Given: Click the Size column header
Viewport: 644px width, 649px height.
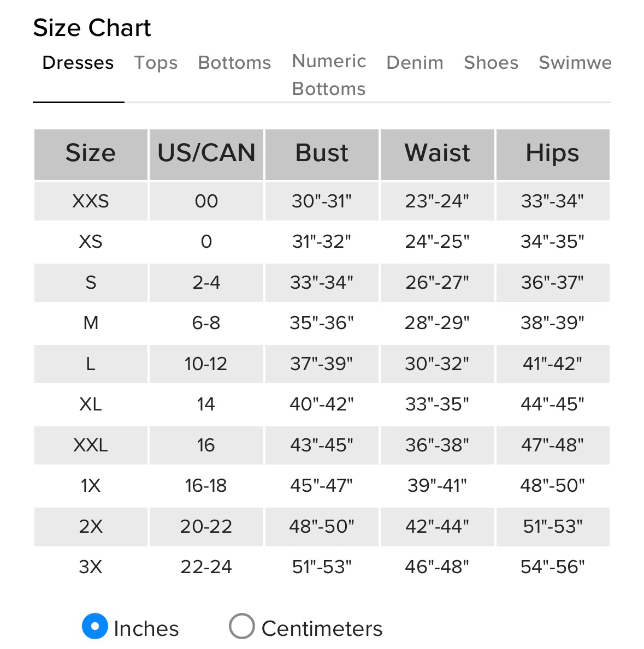Looking at the screenshot, I should tap(91, 154).
